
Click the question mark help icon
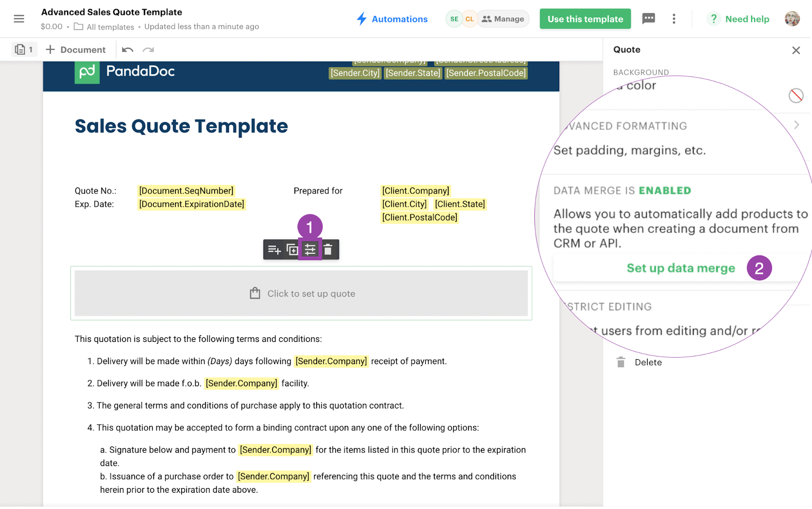tap(714, 19)
